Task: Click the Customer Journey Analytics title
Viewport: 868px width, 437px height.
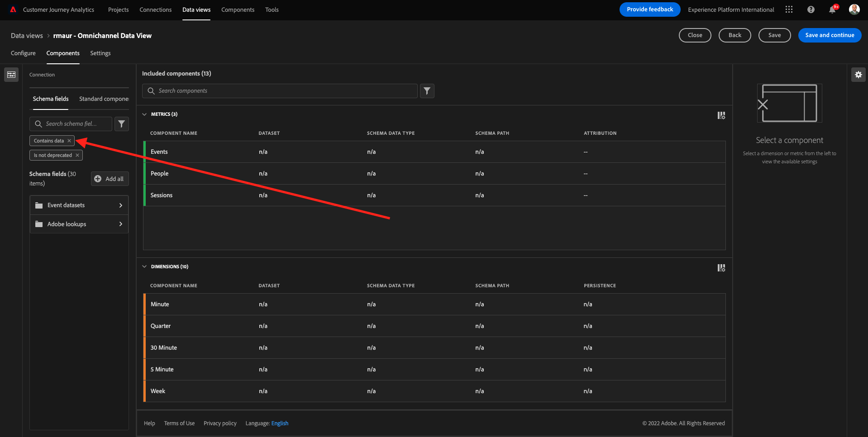Action: click(58, 9)
